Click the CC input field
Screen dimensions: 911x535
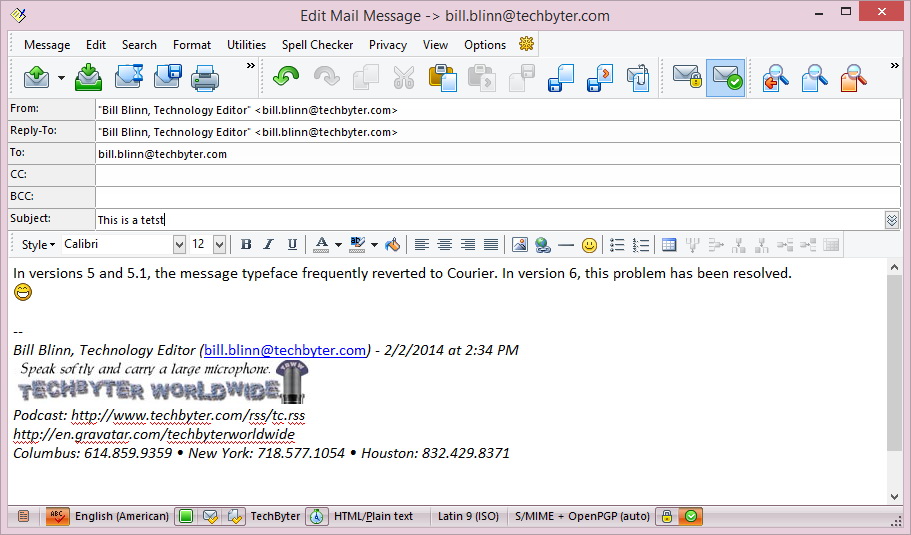498,175
